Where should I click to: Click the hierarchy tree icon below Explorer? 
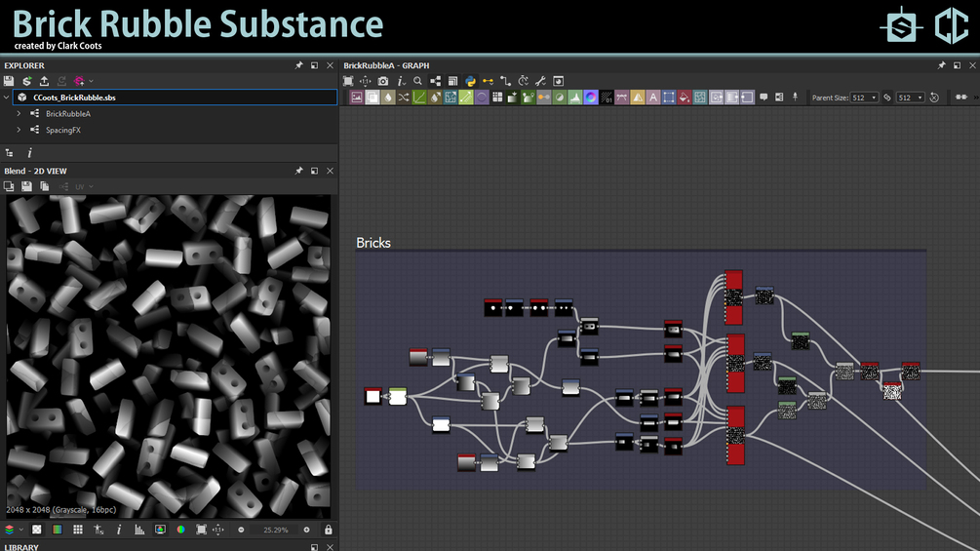[10, 153]
